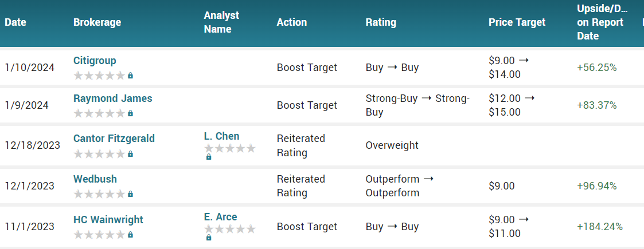644x249 pixels.
Task: Click the lock icon under HC Wainwright
Action: (130, 235)
